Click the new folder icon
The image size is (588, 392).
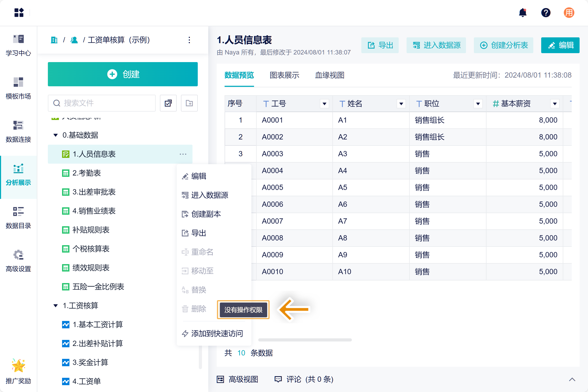tap(189, 103)
